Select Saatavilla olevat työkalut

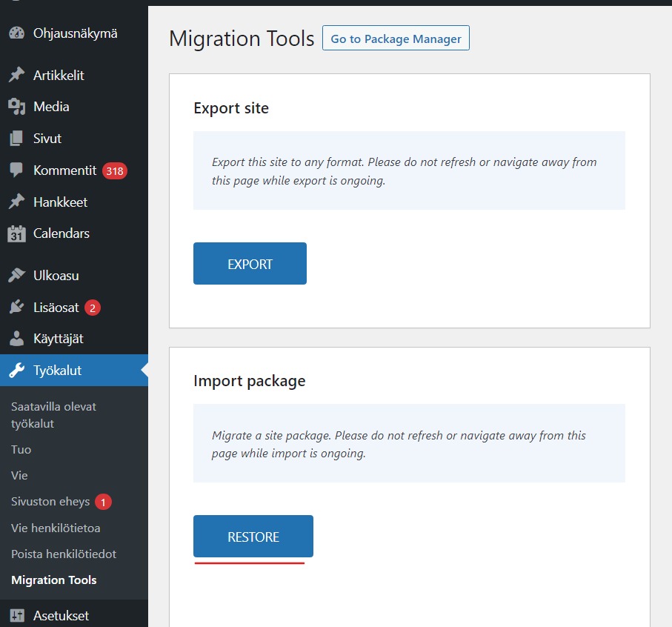[x=53, y=414]
